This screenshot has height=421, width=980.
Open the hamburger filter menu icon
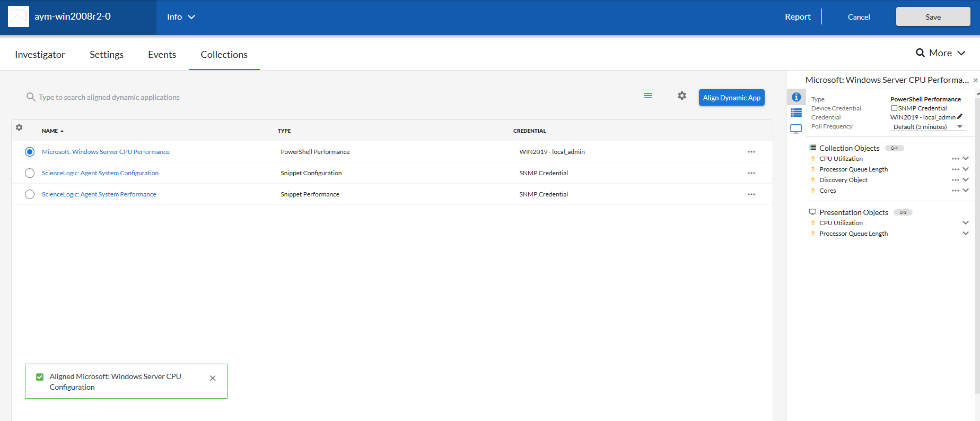(x=647, y=96)
